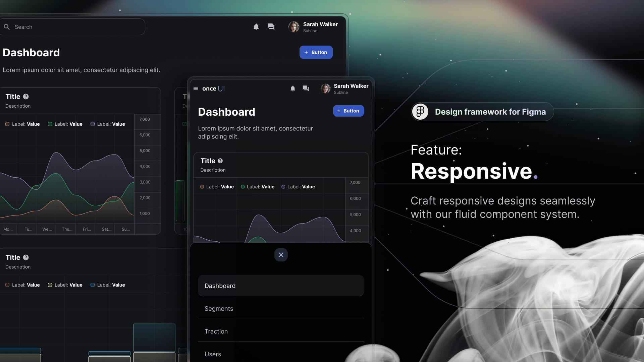Click the Sarah Walker name in desktop header
The width and height of the screenshot is (644, 362).
click(x=320, y=24)
